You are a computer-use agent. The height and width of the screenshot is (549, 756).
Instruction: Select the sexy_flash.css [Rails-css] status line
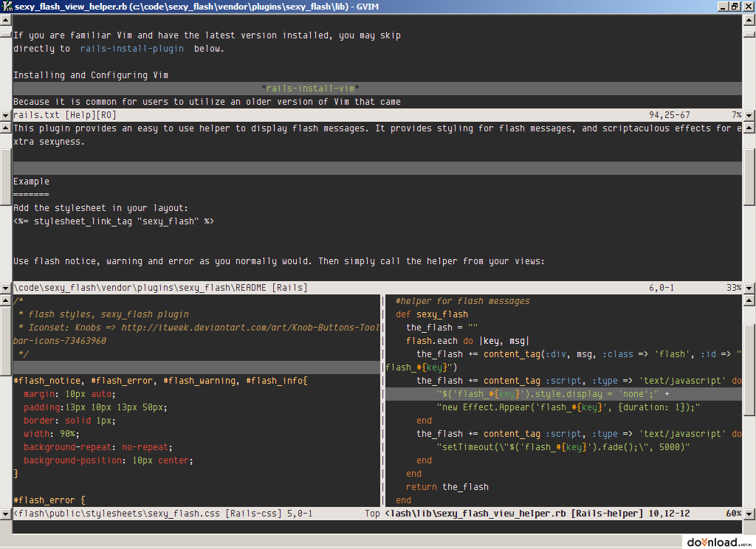pos(196,514)
